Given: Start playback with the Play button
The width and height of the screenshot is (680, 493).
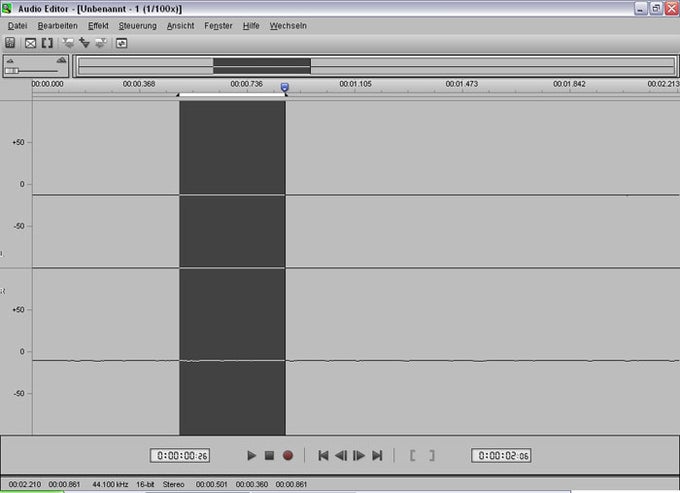Looking at the screenshot, I should [x=251, y=455].
